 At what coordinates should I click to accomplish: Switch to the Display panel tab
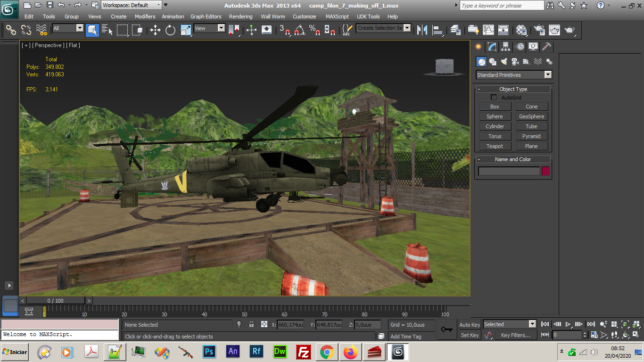(x=533, y=47)
